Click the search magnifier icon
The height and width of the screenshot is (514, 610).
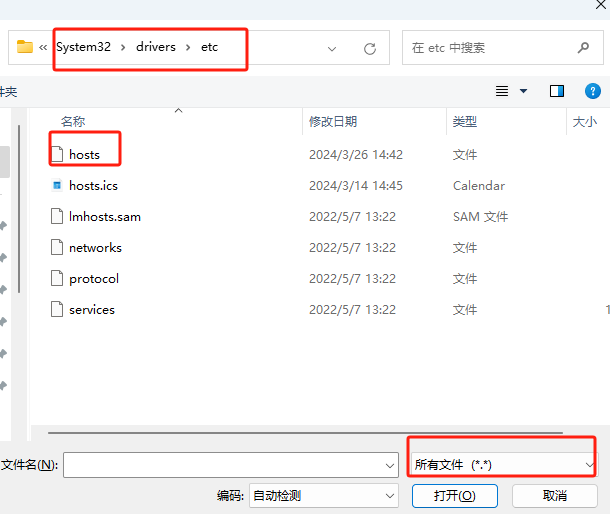(583, 48)
